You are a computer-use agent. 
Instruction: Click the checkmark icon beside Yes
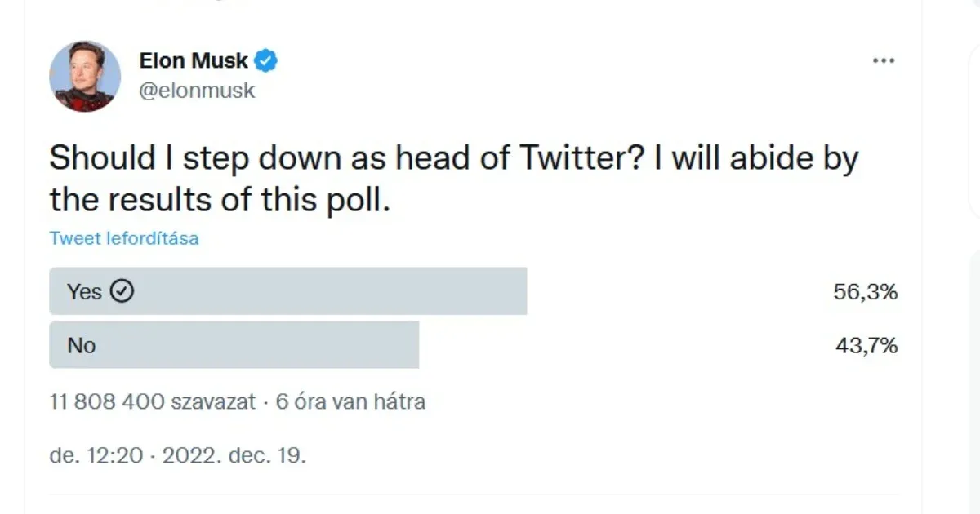pos(121,291)
